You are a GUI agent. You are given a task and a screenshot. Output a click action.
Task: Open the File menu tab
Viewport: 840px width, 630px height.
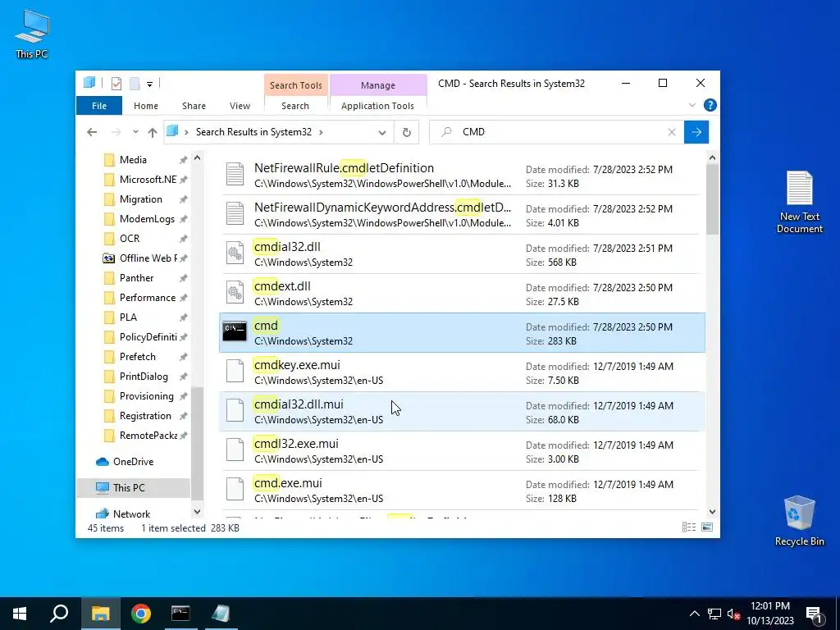click(99, 106)
